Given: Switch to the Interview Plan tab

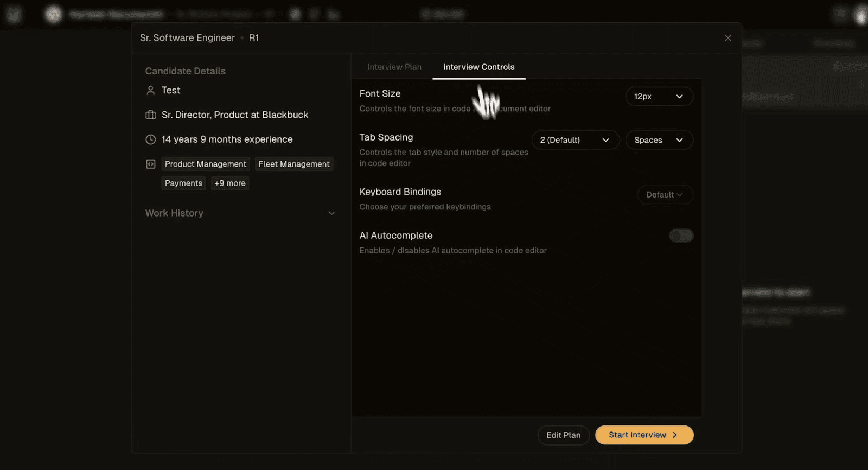Looking at the screenshot, I should [394, 67].
